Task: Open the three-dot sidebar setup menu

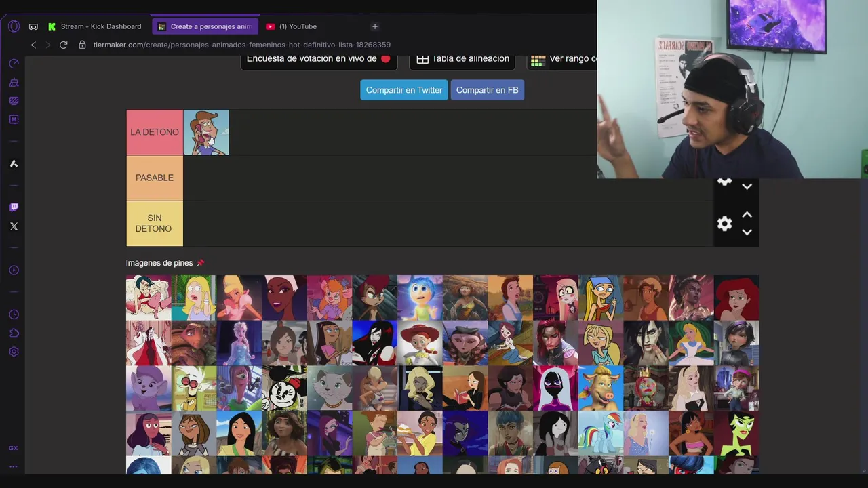Action: coord(14,466)
